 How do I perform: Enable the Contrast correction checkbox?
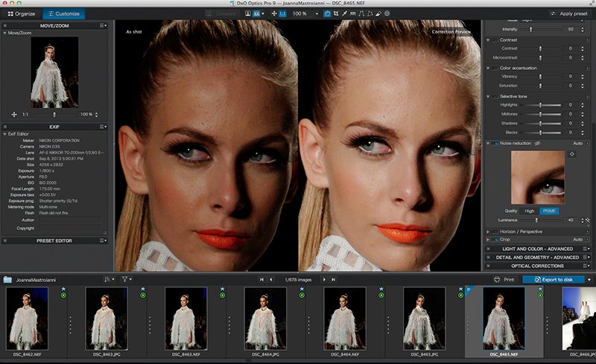point(495,40)
